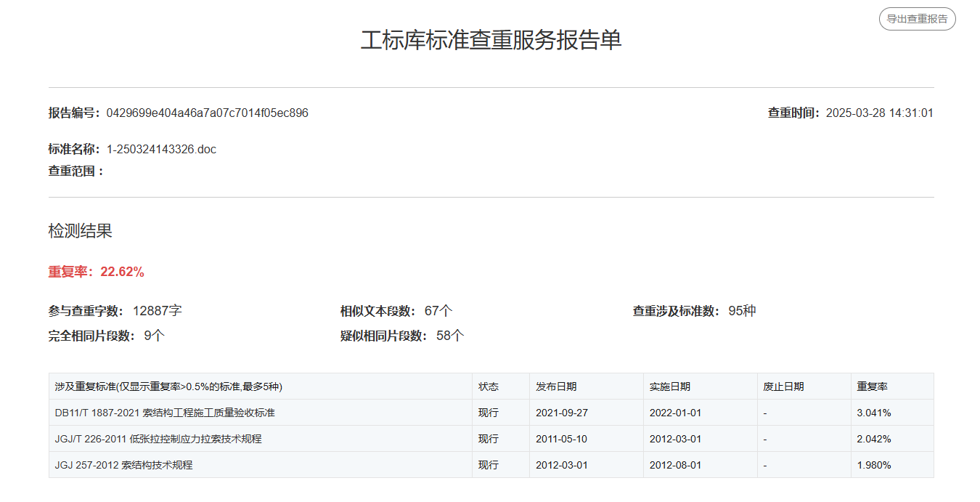Click the red 重复率 22.62% result
This screenshot has width=980, height=502.
pos(97,272)
